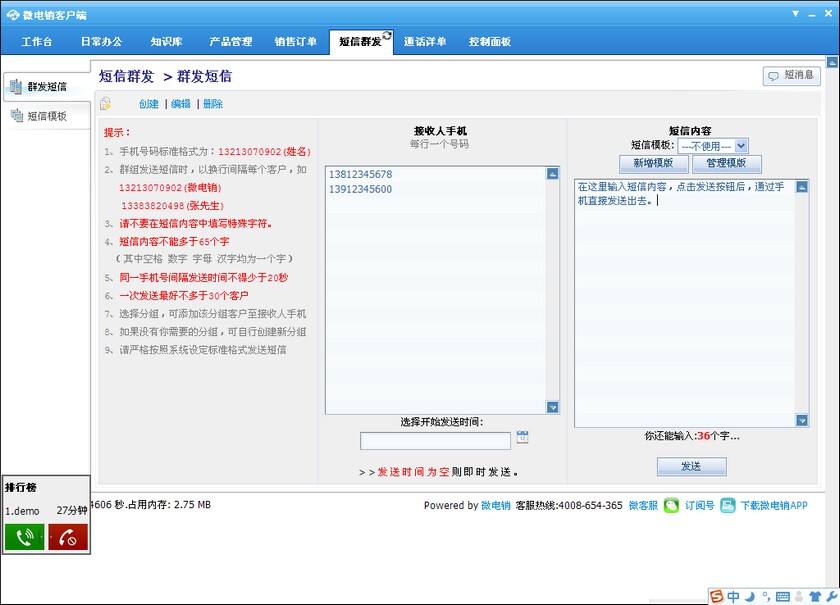
Task: Click the 管理模版 button
Action: pyautogui.click(x=727, y=164)
